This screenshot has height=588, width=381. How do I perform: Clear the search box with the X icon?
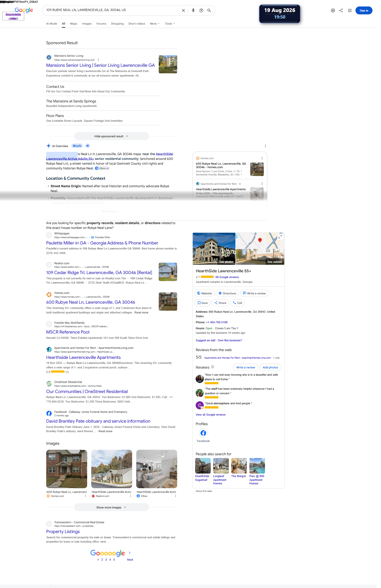click(x=183, y=11)
